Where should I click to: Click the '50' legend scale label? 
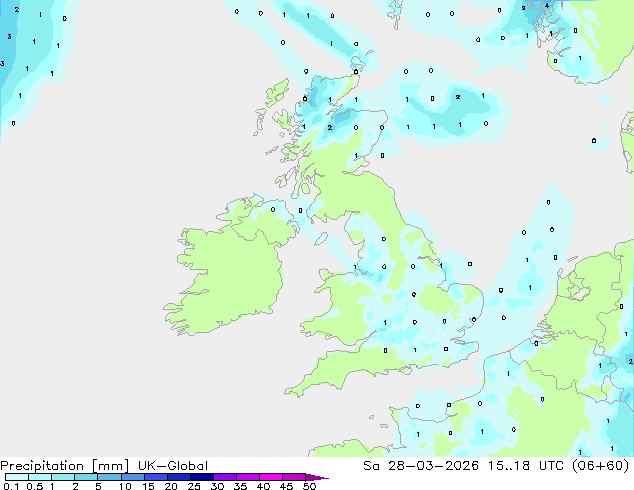[309, 486]
